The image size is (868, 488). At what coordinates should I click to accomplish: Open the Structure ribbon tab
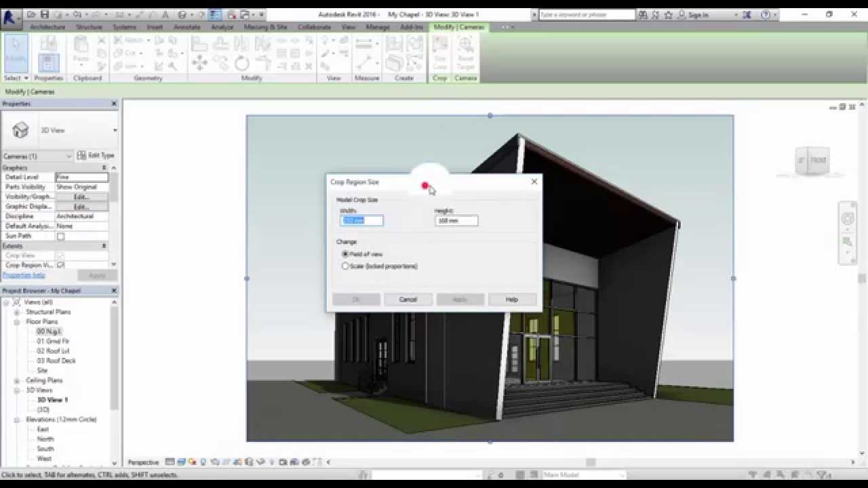89,27
